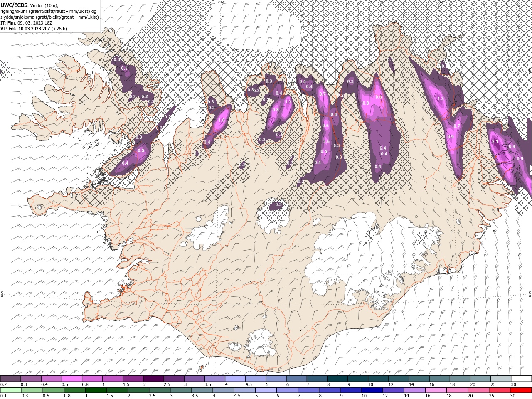Click the 20W longitude label

[222, 2]
